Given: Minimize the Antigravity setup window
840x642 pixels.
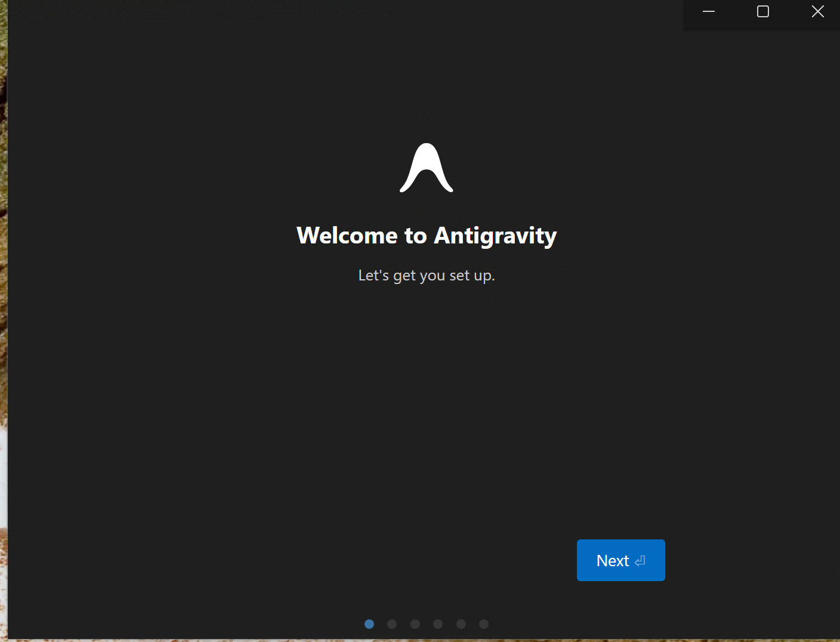Looking at the screenshot, I should point(709,12).
